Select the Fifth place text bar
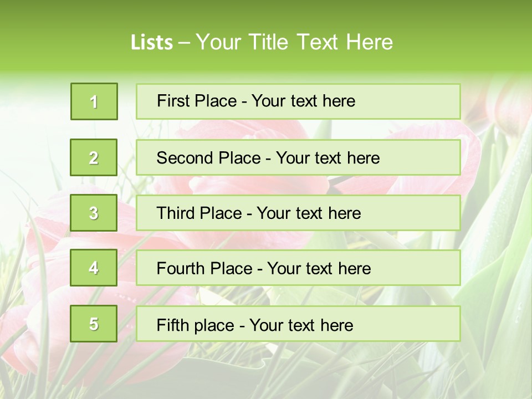The width and height of the screenshot is (532, 399). click(298, 324)
